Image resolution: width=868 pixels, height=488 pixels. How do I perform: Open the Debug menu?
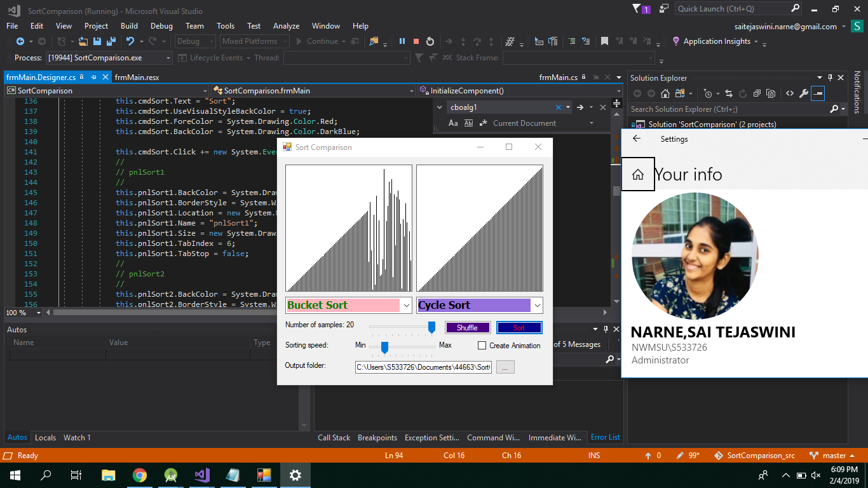pos(161,26)
